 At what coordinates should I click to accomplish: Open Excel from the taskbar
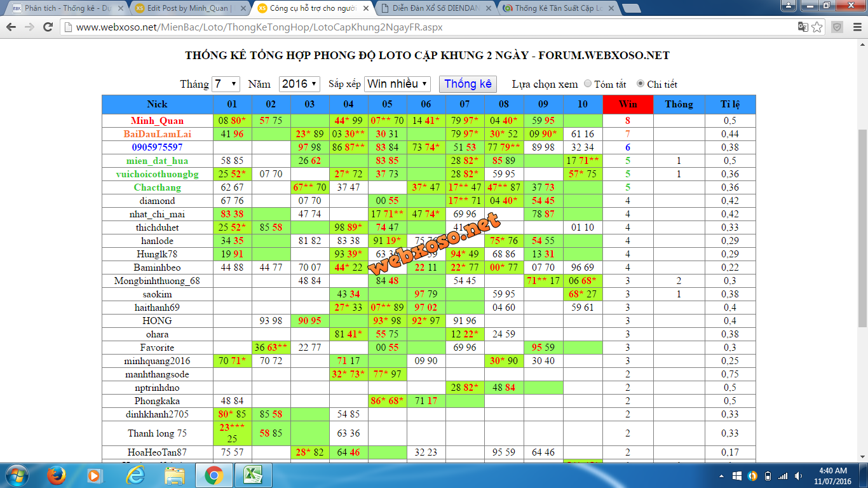253,475
